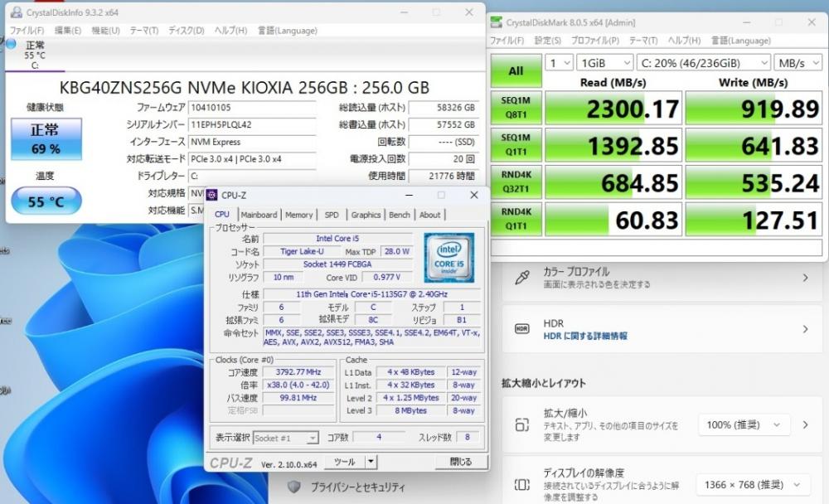Open the 機能(U) menu in CrystalDiskInfo
This screenshot has width=829, height=504.
tap(106, 31)
